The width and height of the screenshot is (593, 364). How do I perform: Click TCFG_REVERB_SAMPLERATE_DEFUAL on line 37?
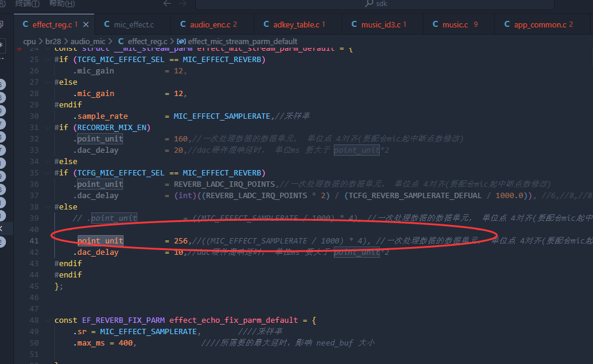tap(415, 195)
